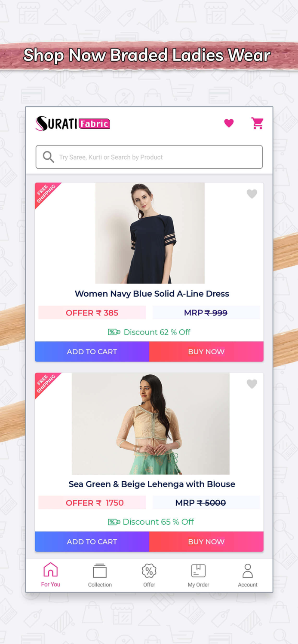Viewport: 298px width, 644px height.
Task: Click the Discount 65 % Off tag icon
Action: [114, 522]
